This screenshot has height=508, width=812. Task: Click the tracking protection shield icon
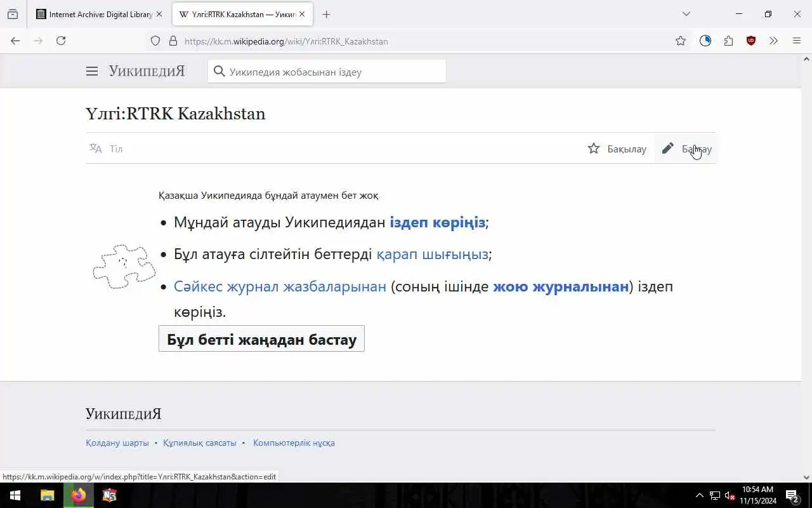click(x=155, y=41)
